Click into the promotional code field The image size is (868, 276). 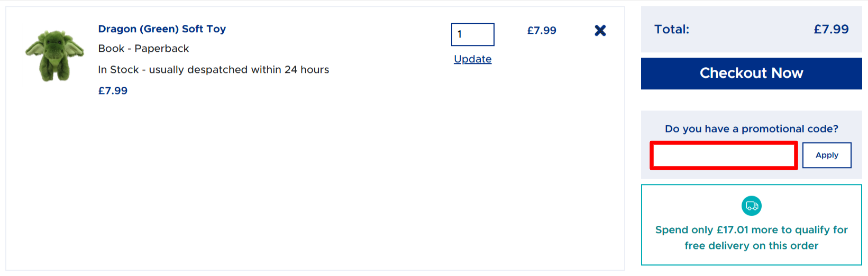click(x=723, y=155)
